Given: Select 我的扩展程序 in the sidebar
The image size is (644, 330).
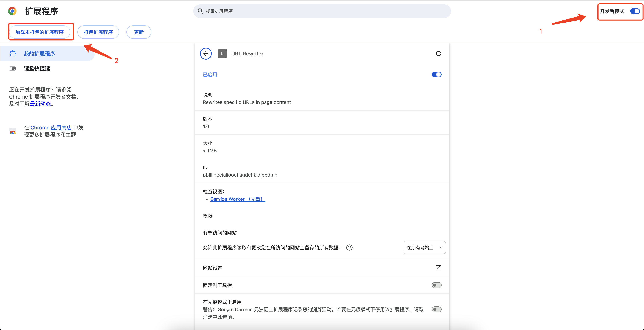Looking at the screenshot, I should (40, 54).
